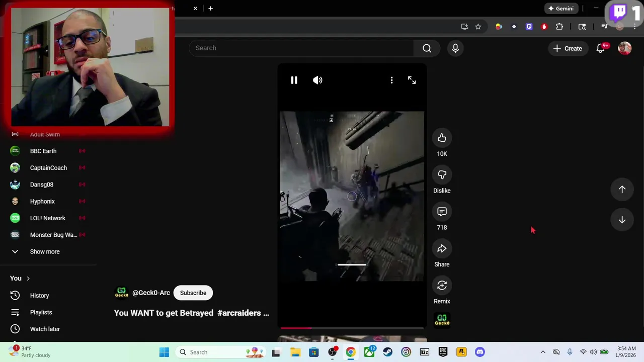Seek using the Short's red progress bar

(352, 328)
